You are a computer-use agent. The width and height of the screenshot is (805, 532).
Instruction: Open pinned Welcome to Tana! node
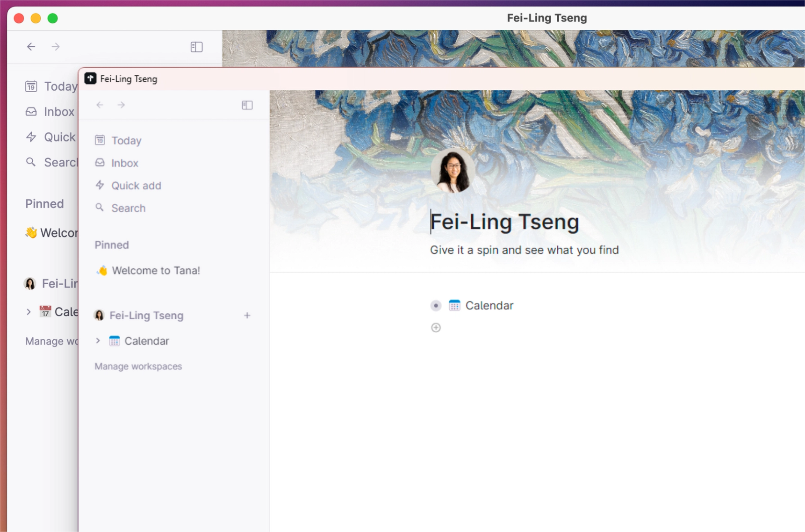[156, 271]
